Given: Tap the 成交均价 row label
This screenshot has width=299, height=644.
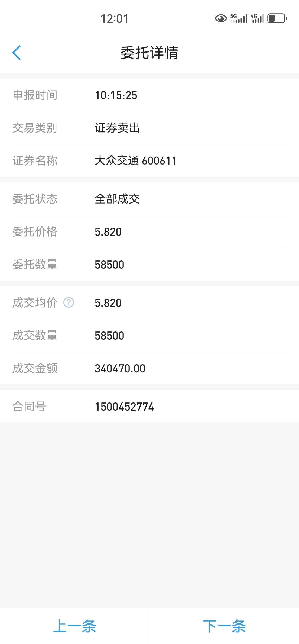Looking at the screenshot, I should coord(35,303).
